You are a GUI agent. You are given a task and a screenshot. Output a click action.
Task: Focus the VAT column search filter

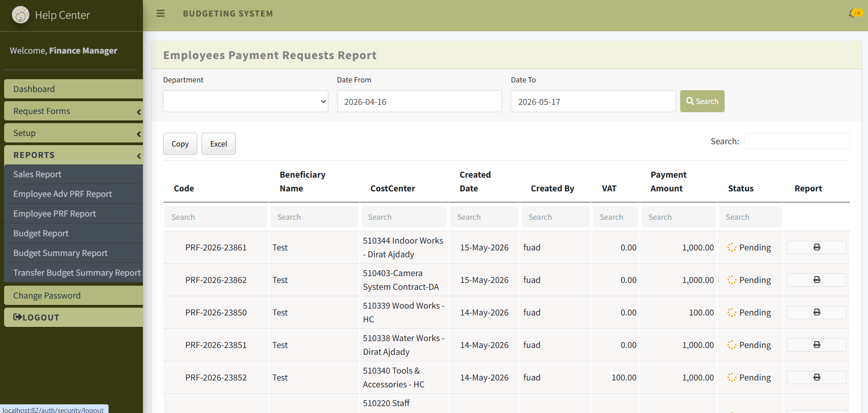(615, 217)
